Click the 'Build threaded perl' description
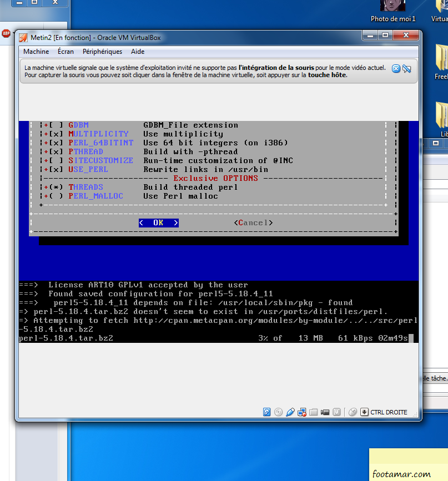 [x=190, y=187]
